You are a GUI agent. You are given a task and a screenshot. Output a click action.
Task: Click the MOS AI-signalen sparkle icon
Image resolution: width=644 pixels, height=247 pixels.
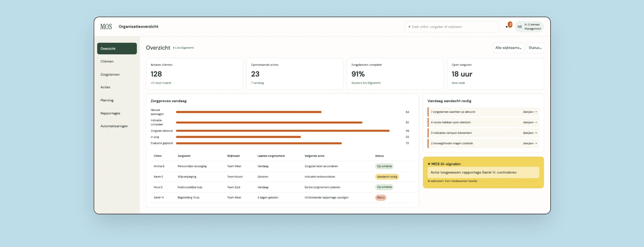click(x=429, y=164)
